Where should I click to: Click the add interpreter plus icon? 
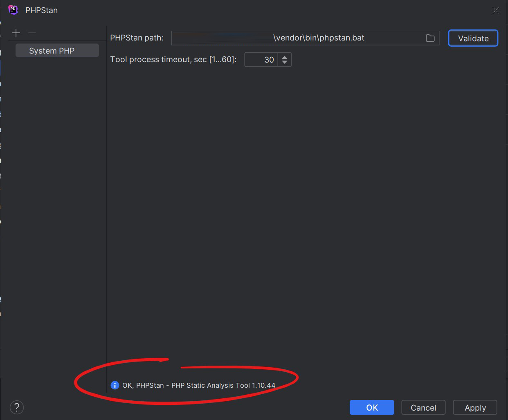[x=16, y=33]
